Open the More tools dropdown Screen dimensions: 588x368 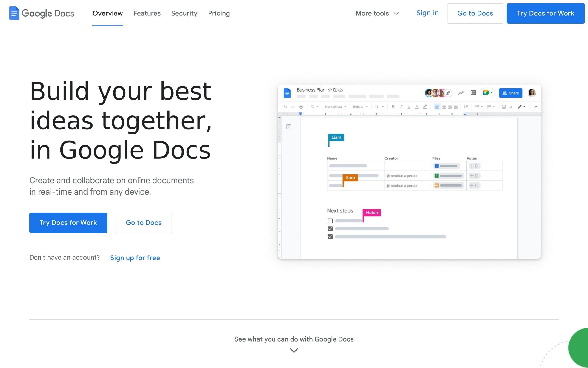(377, 13)
